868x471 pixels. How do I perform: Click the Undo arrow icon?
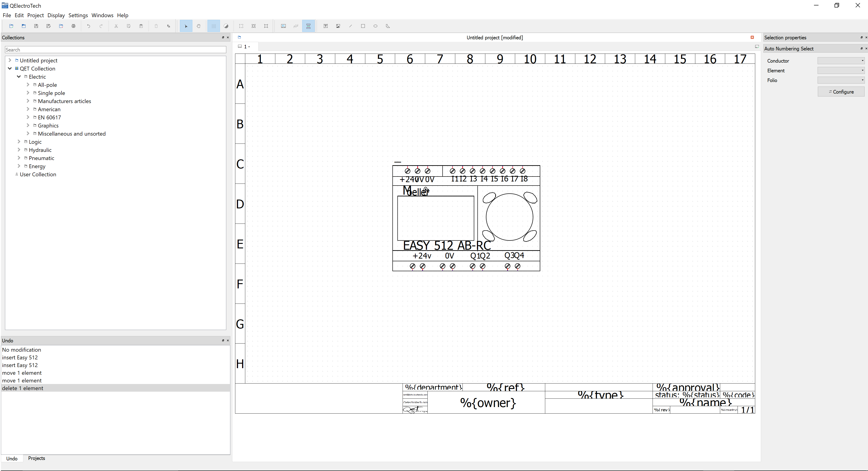coord(89,26)
